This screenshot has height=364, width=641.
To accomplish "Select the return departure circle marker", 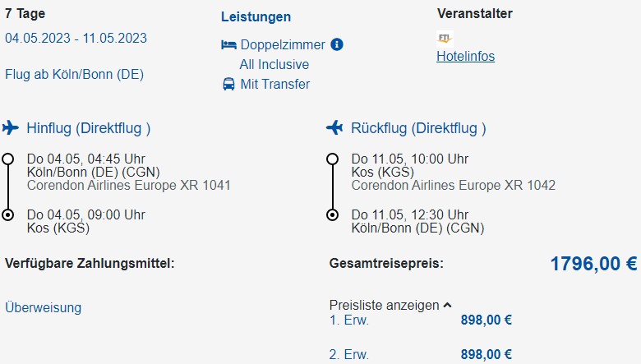I will (332, 159).
